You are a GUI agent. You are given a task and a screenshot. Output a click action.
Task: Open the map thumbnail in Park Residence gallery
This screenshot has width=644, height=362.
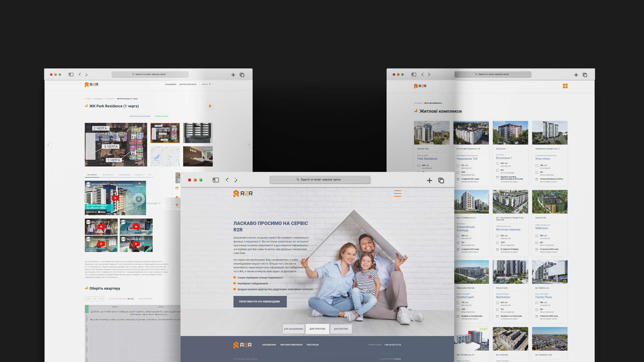click(165, 156)
